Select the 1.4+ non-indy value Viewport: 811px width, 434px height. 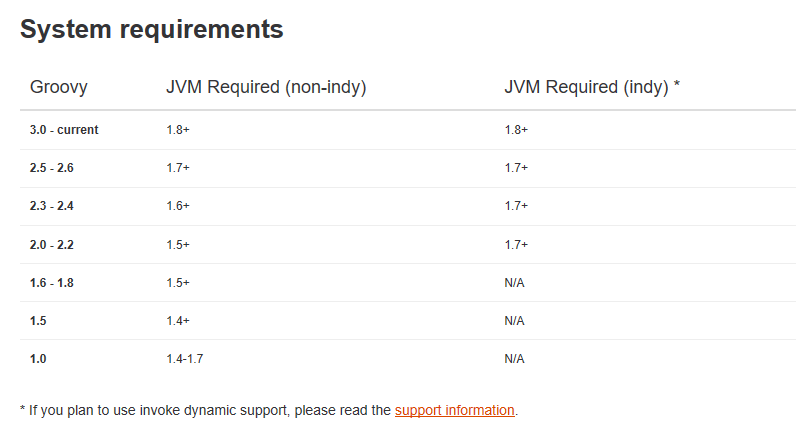178,321
